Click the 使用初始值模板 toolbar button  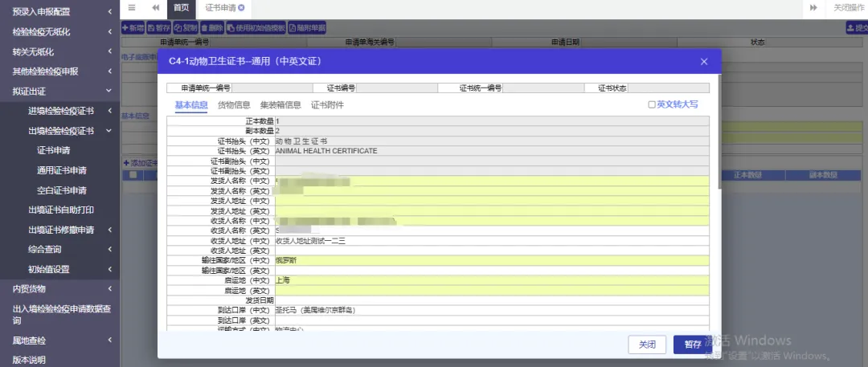click(x=256, y=27)
